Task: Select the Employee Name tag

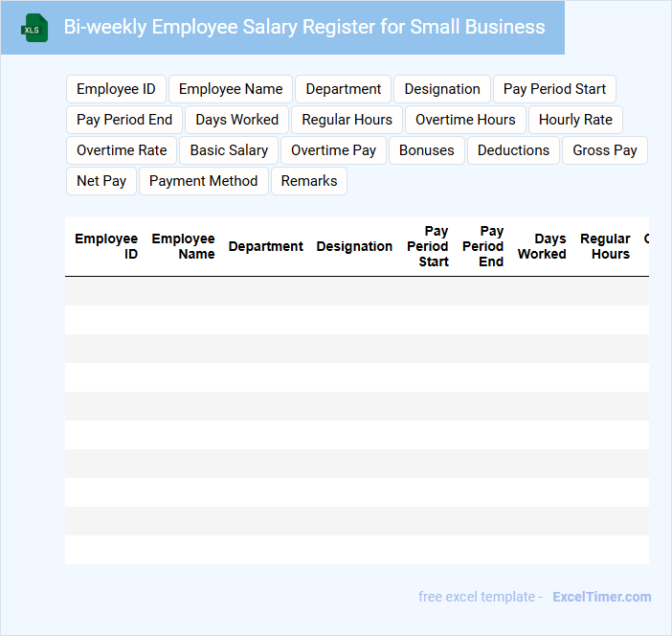Action: coord(231,89)
